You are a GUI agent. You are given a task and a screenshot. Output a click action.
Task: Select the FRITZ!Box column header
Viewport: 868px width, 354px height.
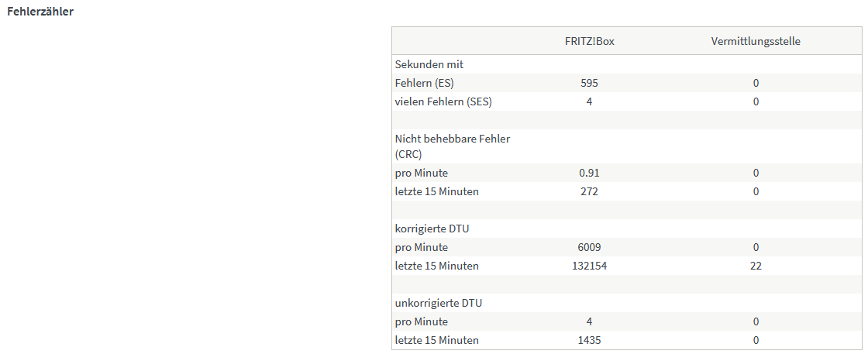(x=589, y=42)
